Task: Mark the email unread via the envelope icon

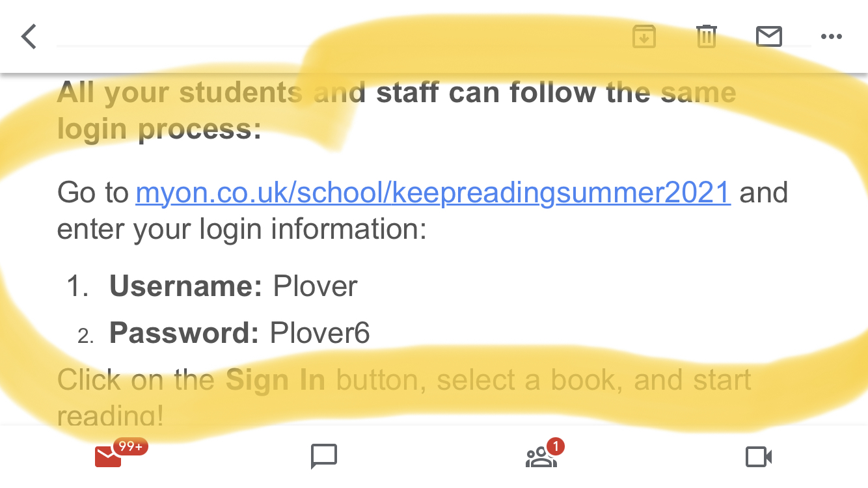Action: click(768, 37)
